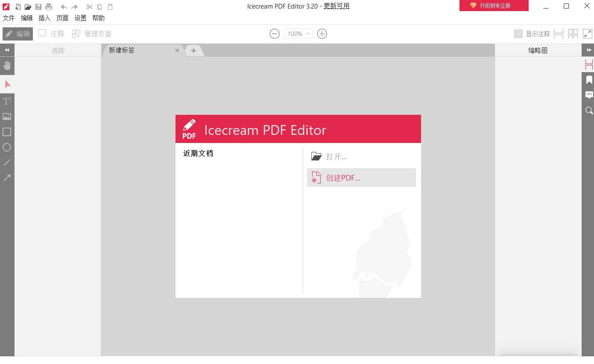
Task: Toggle the 显示注释 checkbox
Action: tap(518, 33)
